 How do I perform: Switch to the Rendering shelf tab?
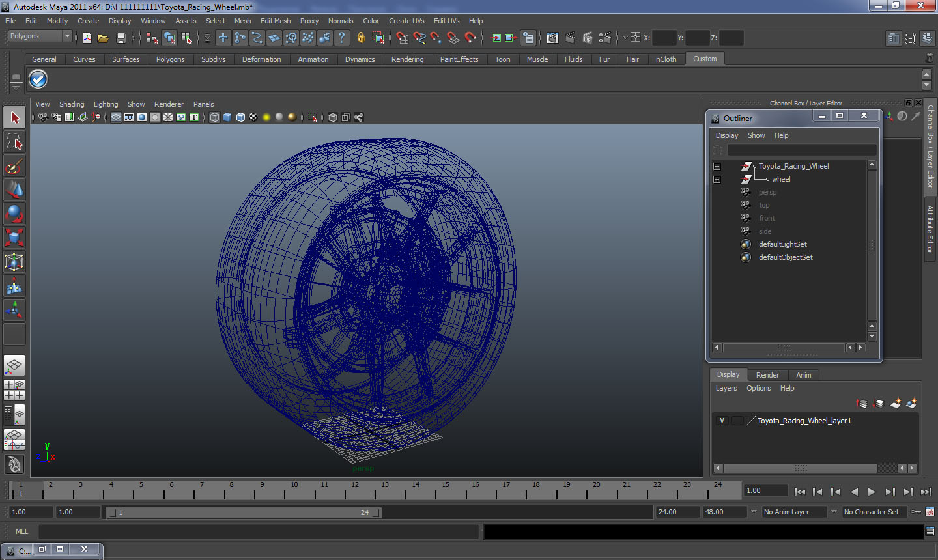pos(407,59)
